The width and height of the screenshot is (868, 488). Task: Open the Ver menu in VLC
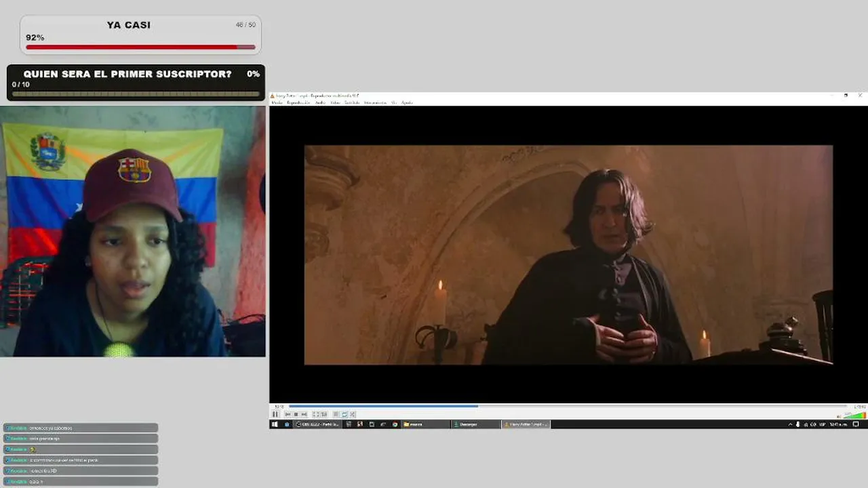pyautogui.click(x=394, y=103)
